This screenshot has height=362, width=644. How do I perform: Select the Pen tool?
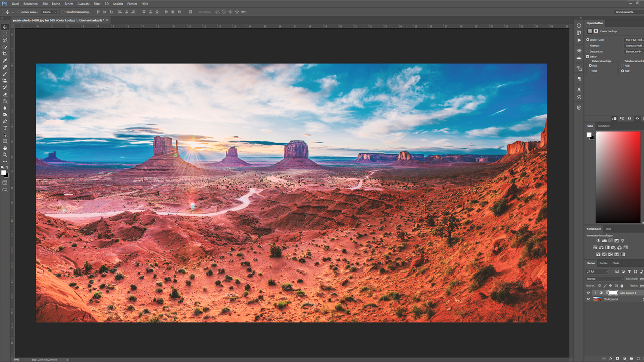(x=5, y=121)
